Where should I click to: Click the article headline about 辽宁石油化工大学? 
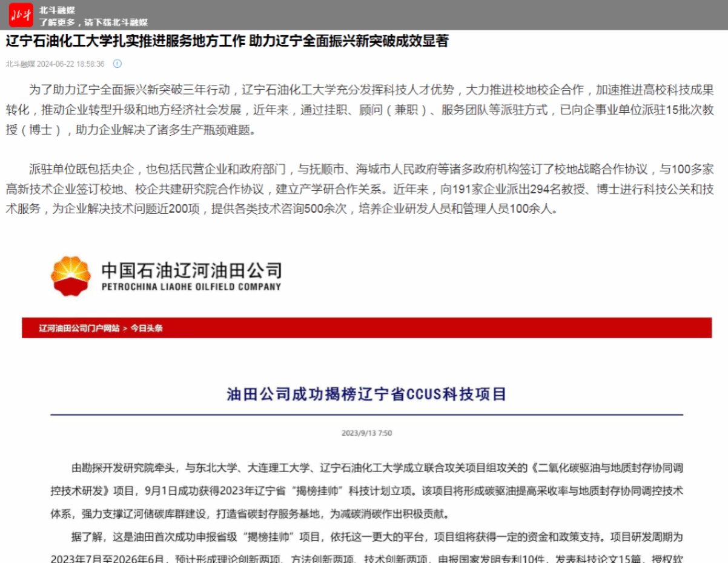click(x=227, y=42)
